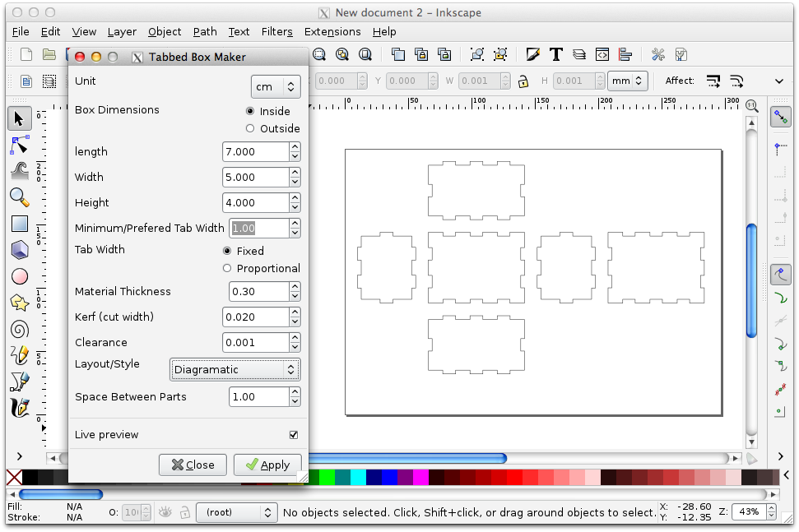Select the Spiral tool
Screen dimensions: 799x532
click(20, 328)
